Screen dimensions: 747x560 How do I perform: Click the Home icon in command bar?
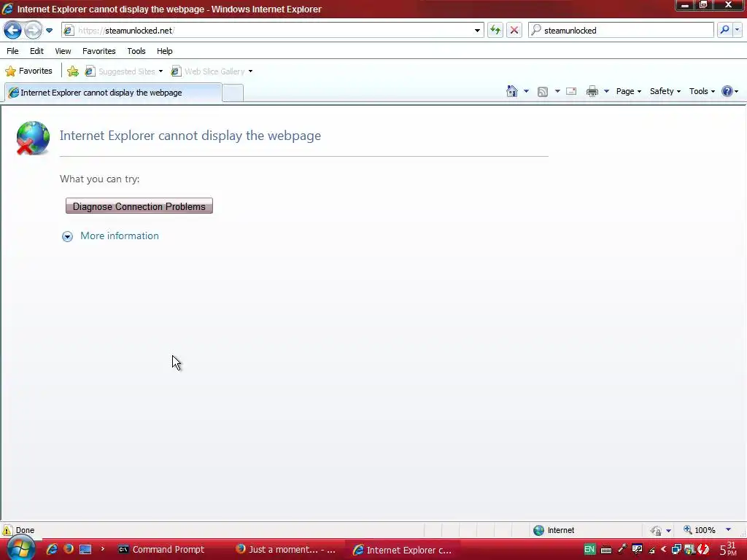point(512,91)
